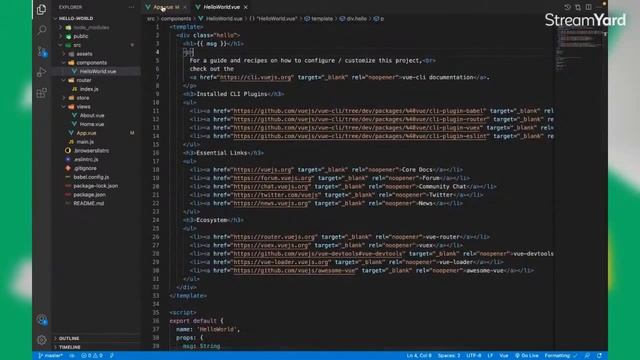Open package-lock.json file
The height and width of the screenshot is (360, 640).
pyautogui.click(x=96, y=186)
